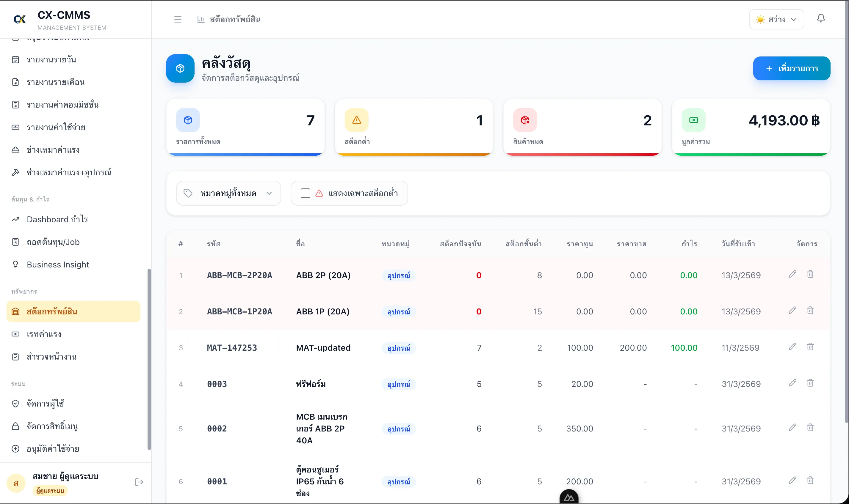Open Dashboard กำไร menu item

point(57,219)
